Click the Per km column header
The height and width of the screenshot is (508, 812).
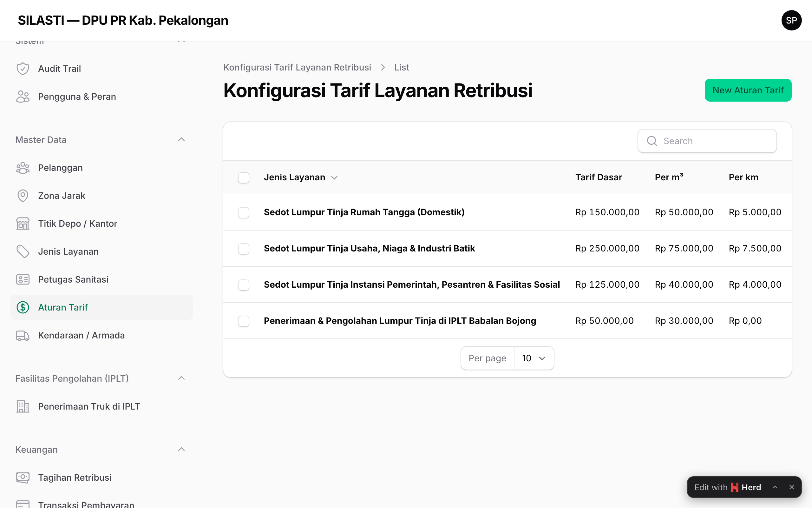click(x=743, y=177)
